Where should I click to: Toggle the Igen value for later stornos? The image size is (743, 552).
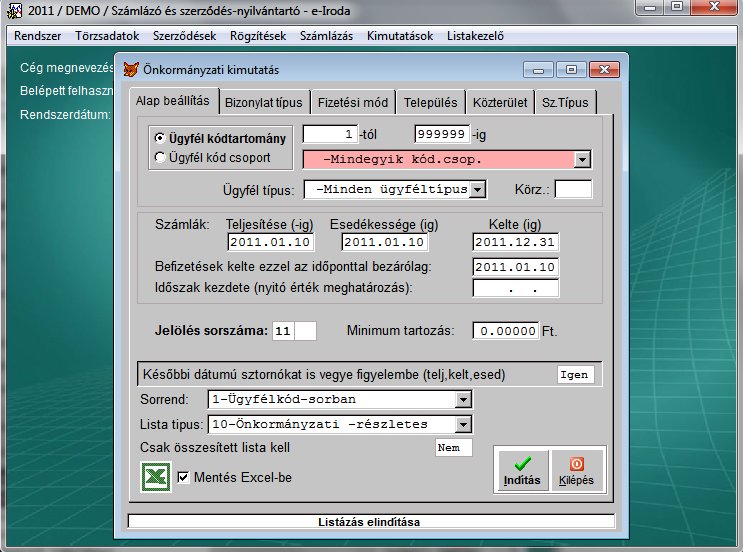pyautogui.click(x=575, y=375)
